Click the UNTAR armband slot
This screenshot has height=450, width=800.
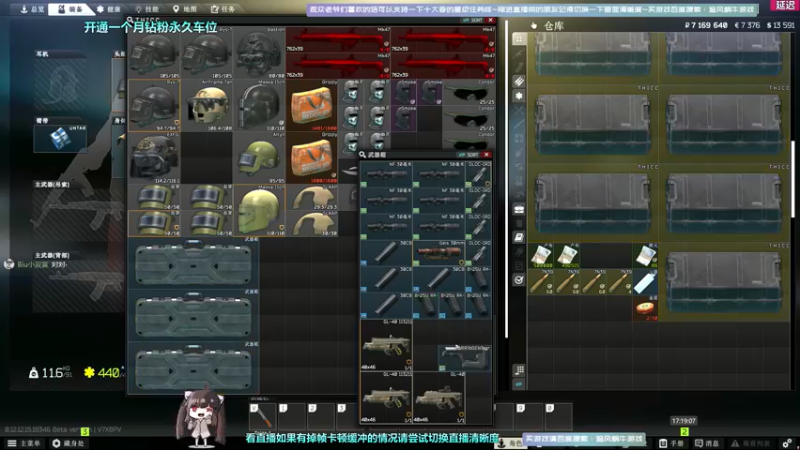[60, 138]
